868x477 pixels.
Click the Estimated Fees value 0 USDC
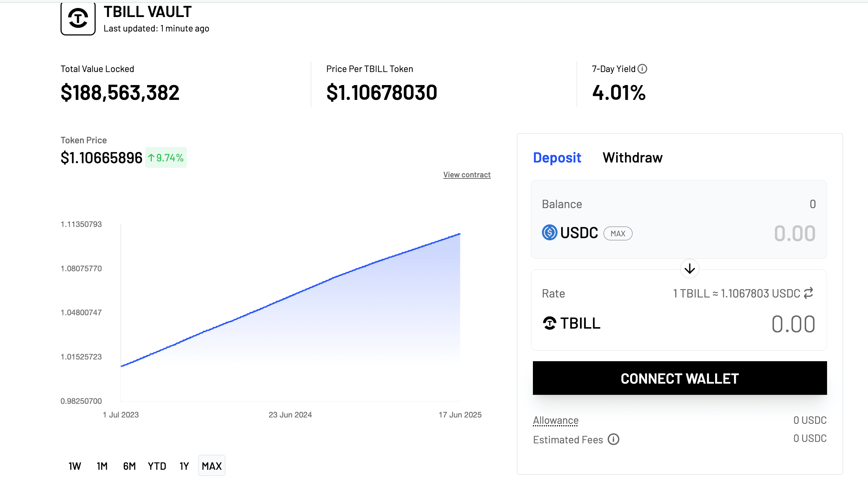click(x=810, y=438)
